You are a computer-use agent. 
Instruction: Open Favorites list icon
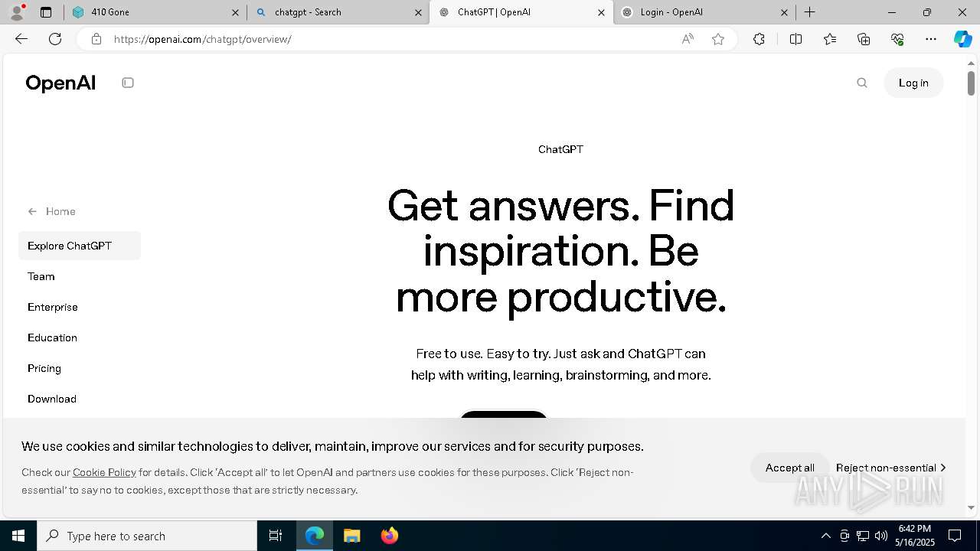830,39
